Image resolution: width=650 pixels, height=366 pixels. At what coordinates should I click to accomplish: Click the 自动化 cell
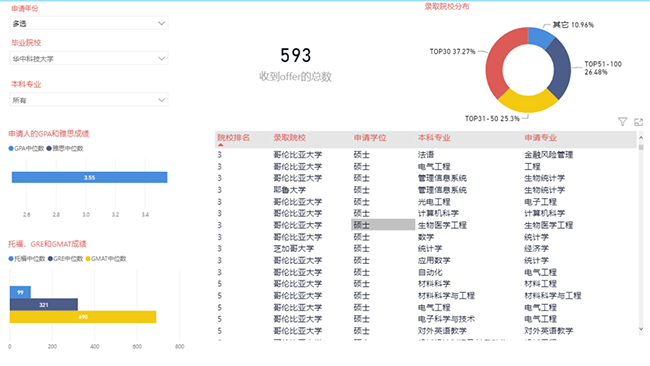pyautogui.click(x=430, y=272)
